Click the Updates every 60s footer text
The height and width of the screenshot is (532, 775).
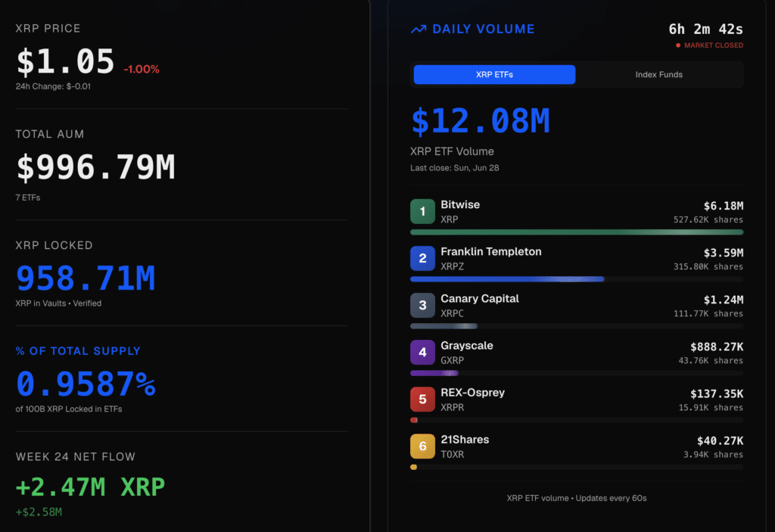(x=611, y=499)
